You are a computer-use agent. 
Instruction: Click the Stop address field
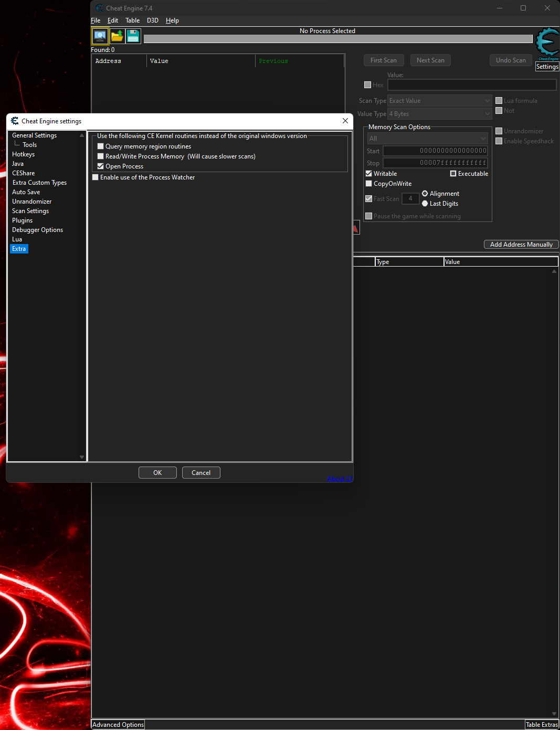pos(436,163)
